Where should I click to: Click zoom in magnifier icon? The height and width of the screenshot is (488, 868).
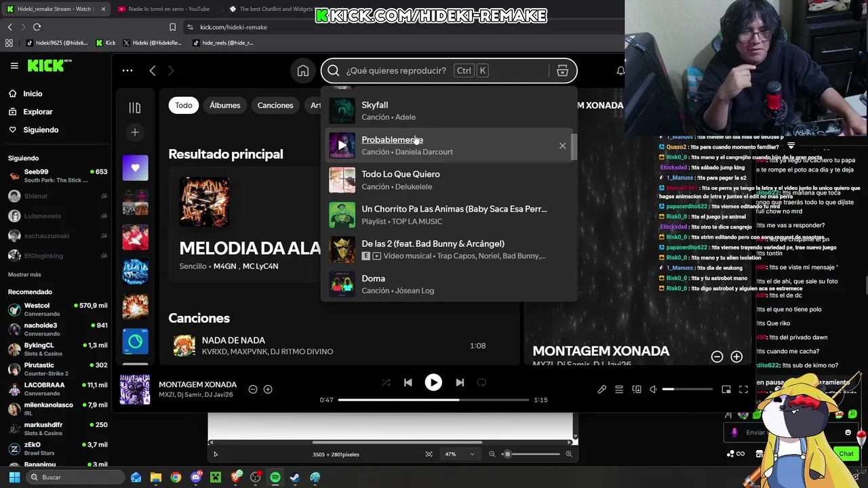pos(569,454)
